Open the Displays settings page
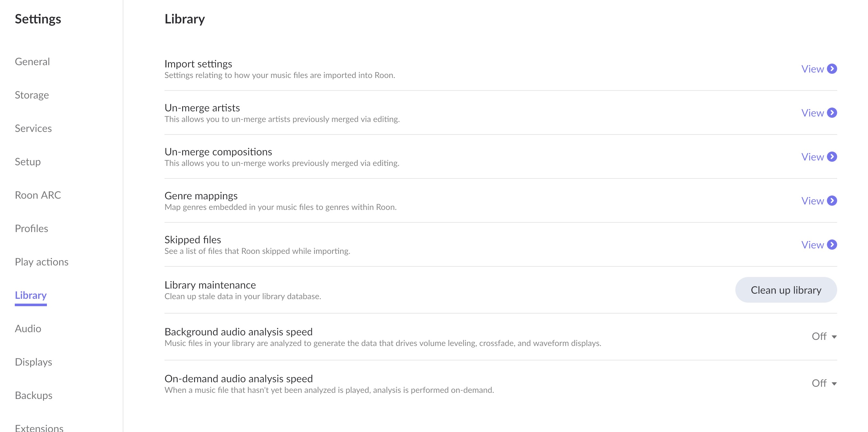 [x=33, y=362]
